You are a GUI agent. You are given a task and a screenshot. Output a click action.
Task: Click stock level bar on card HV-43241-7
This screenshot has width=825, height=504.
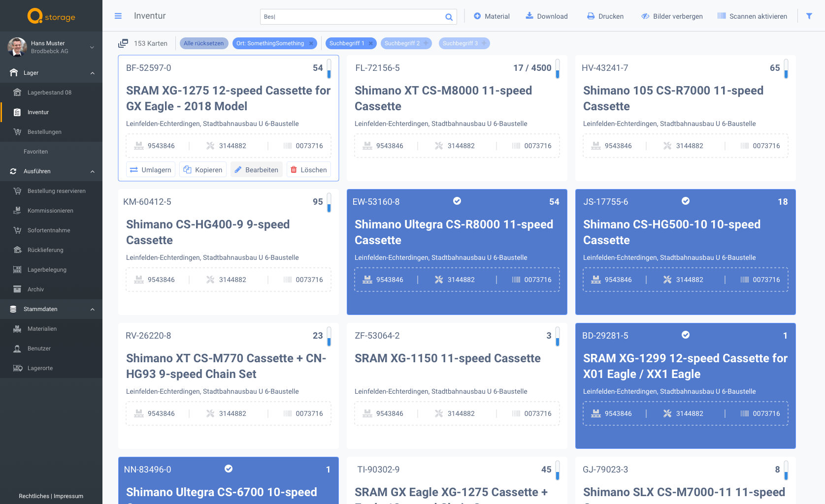[x=786, y=68]
